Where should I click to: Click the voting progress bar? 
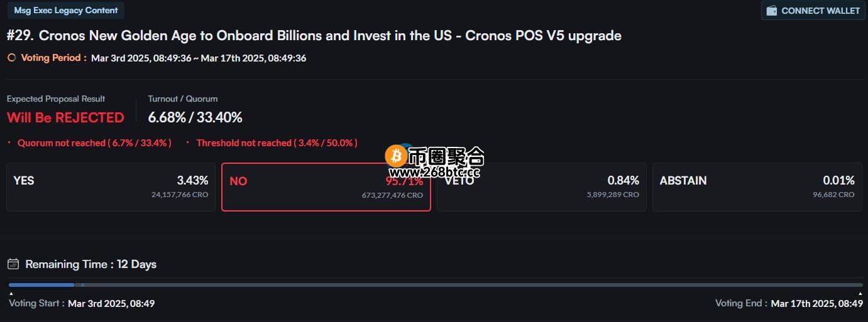pyautogui.click(x=436, y=285)
